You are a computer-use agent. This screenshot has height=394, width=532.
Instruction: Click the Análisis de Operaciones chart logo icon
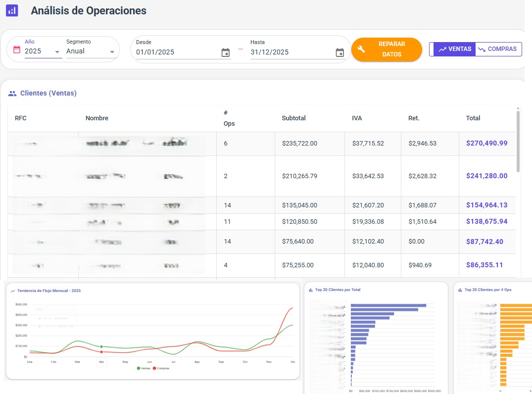pyautogui.click(x=12, y=10)
